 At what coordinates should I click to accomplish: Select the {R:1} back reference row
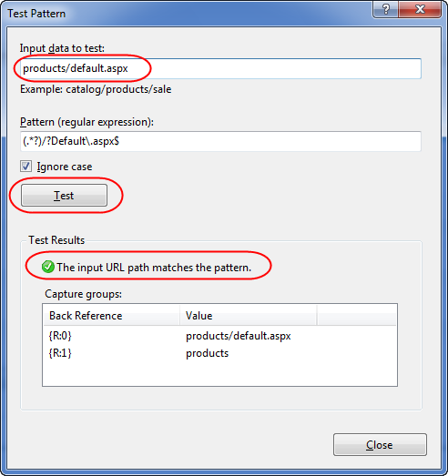point(219,353)
